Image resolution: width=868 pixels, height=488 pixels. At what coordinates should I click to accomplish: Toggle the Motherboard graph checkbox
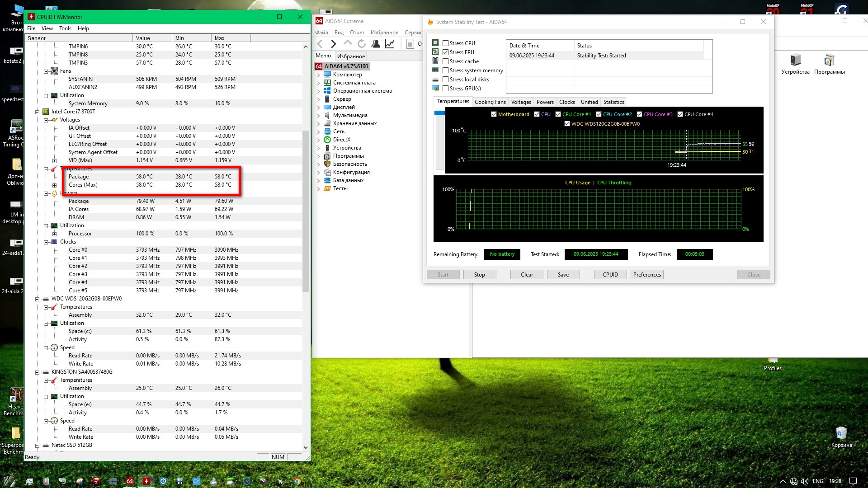(x=494, y=114)
